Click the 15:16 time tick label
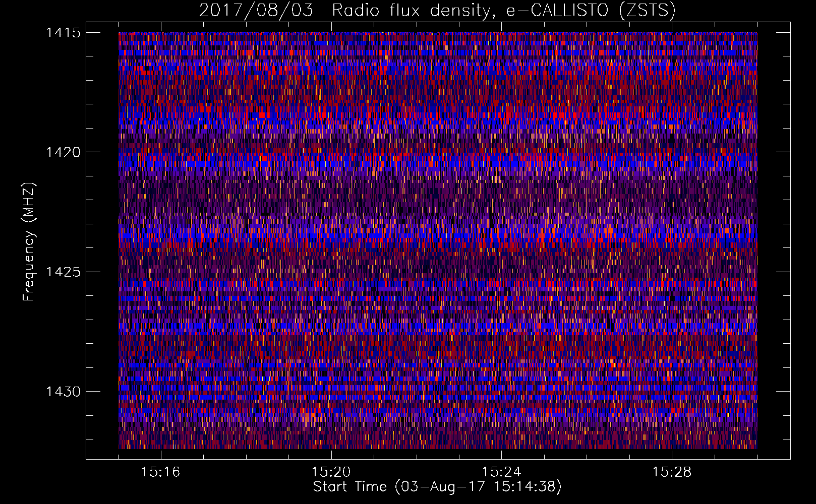The height and width of the screenshot is (504, 816). pos(161,472)
